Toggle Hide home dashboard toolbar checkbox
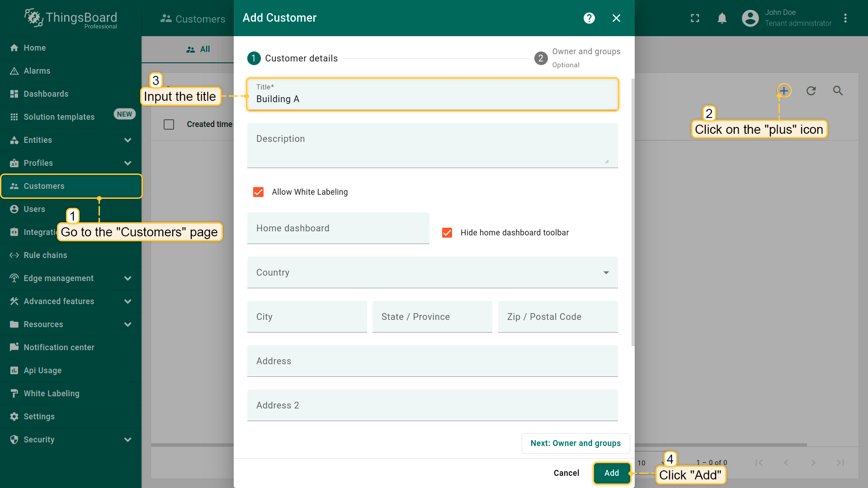This screenshot has width=868, height=488. [x=447, y=233]
